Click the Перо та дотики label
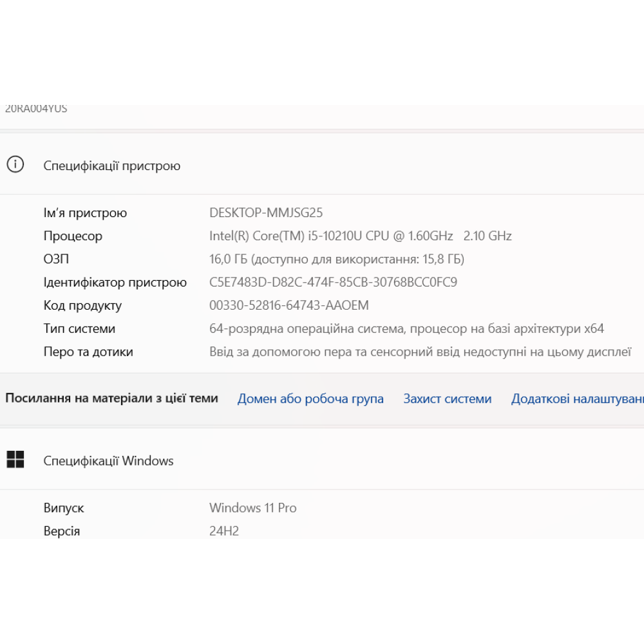The image size is (644, 644). [x=88, y=352]
